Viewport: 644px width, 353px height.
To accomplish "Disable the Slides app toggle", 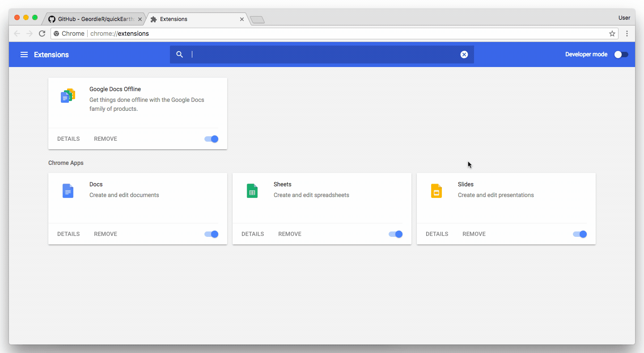I will (x=580, y=234).
